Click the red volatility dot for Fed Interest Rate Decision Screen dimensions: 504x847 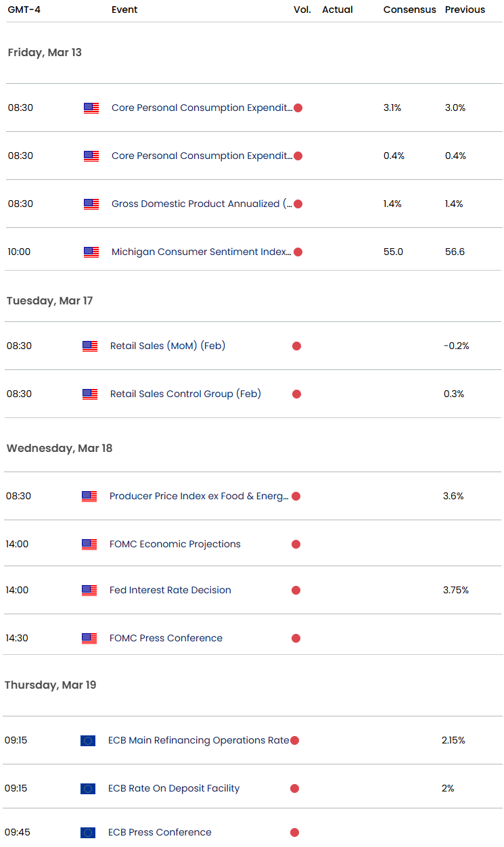pyautogui.click(x=296, y=591)
